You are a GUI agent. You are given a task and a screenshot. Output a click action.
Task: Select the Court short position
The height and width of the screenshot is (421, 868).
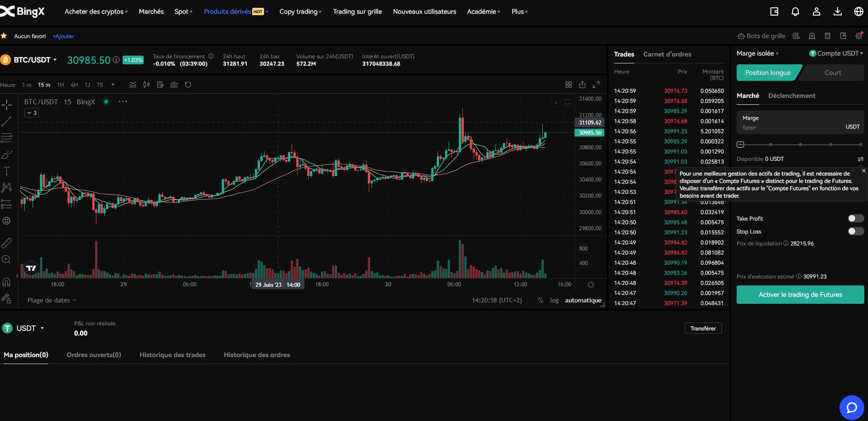(x=833, y=73)
